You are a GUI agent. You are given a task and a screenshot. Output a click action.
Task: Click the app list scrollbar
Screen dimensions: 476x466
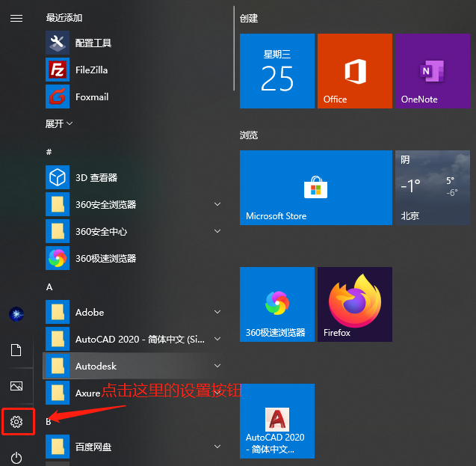pos(234,49)
